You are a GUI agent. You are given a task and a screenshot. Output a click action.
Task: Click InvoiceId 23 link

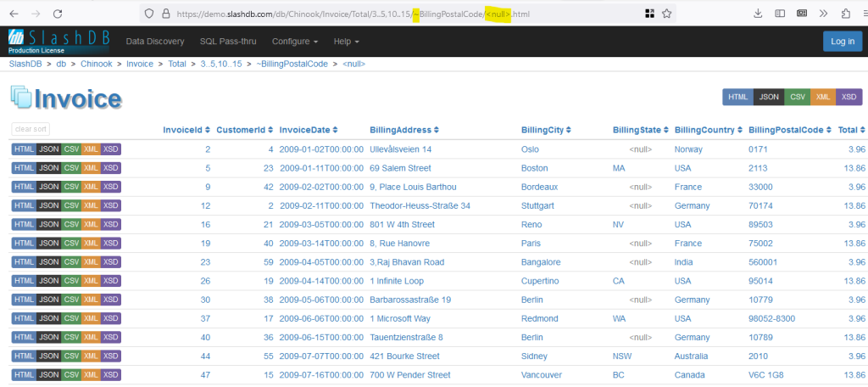click(x=205, y=262)
